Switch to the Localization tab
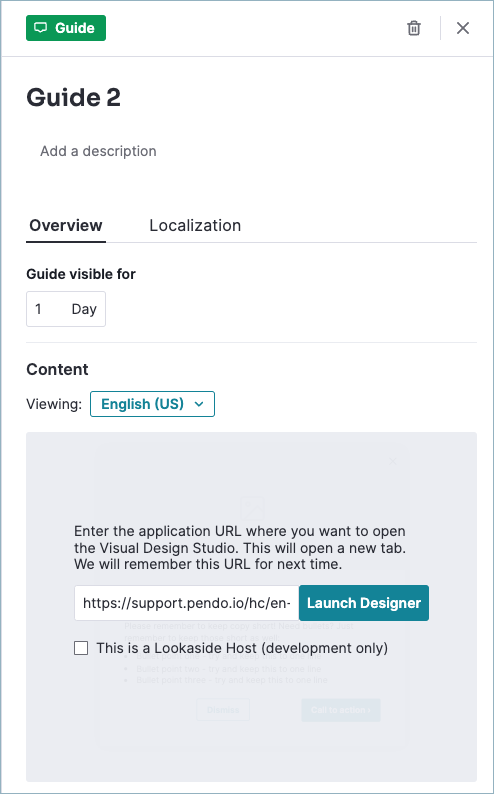 (195, 225)
